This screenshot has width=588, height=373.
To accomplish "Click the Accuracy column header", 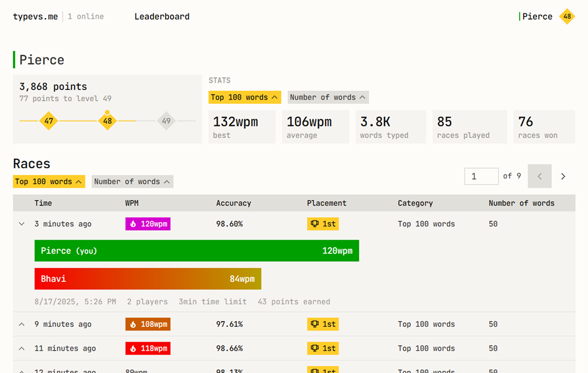I will coord(234,203).
